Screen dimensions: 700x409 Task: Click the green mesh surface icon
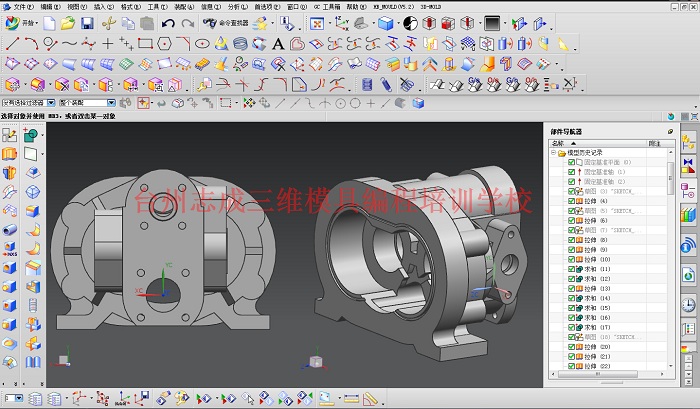point(126,64)
